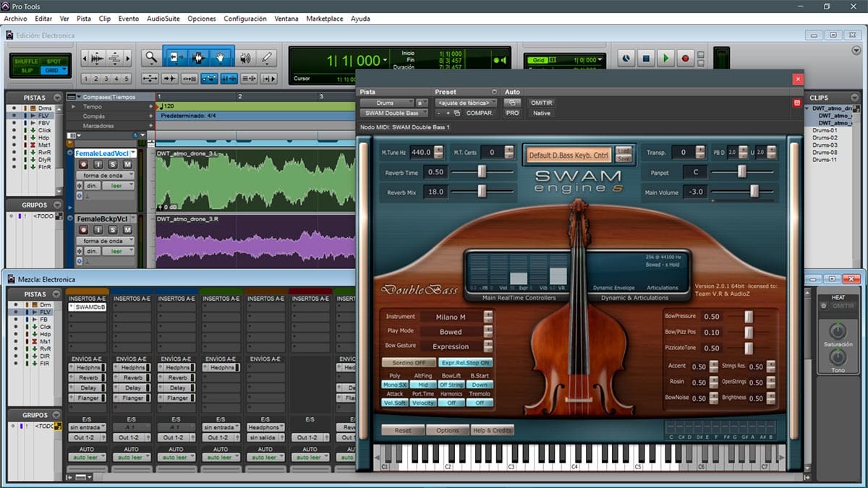Viewport: 868px width, 488px height.
Task: Select the Scrubber speaker tool
Action: (x=245, y=58)
